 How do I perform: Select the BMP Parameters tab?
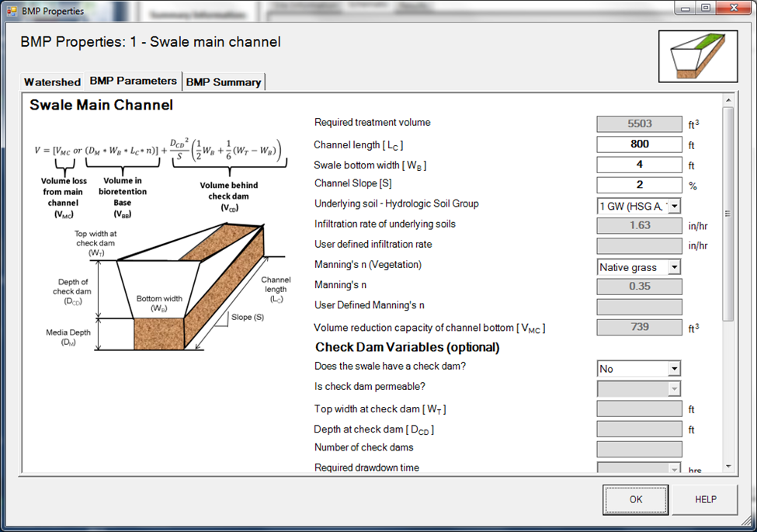point(133,81)
